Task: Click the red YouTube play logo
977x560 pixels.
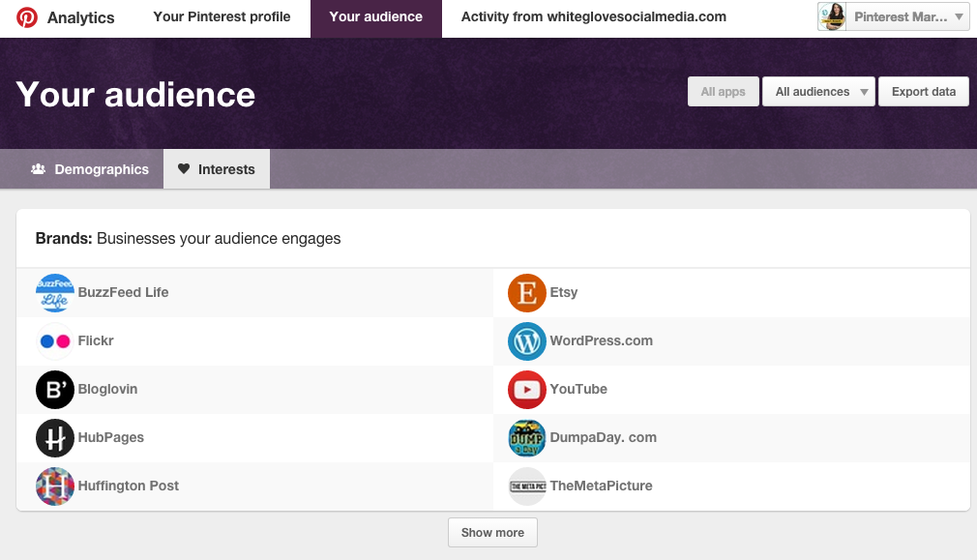Action: (527, 390)
